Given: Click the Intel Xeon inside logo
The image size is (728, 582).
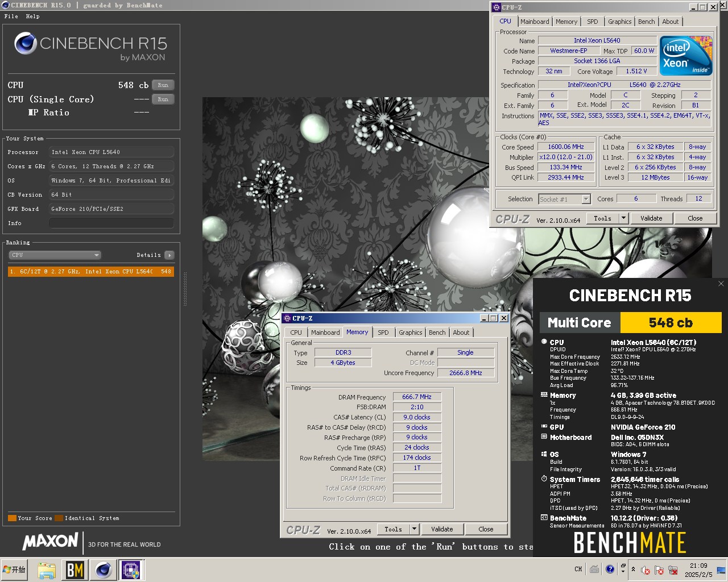Looking at the screenshot, I should (x=686, y=55).
